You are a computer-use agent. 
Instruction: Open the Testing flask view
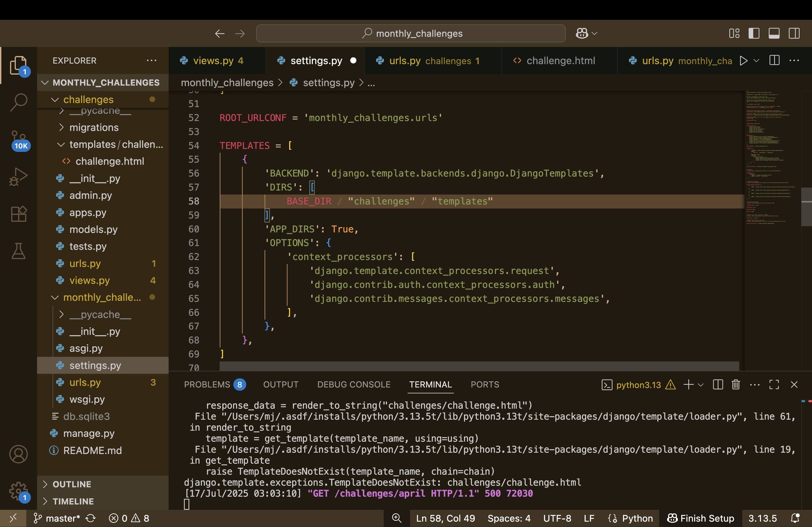[x=19, y=251]
